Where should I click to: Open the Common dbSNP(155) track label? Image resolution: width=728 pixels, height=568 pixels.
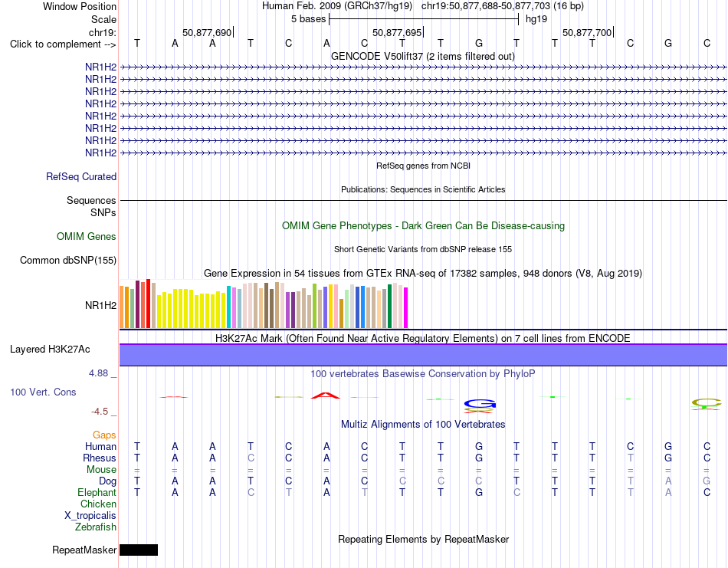point(67,260)
